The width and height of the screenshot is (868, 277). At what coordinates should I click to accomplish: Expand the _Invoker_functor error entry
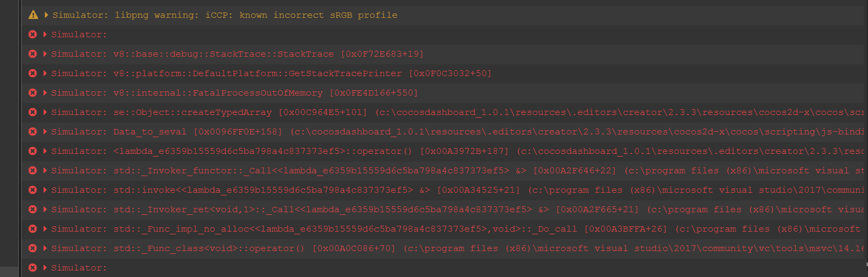45,171
